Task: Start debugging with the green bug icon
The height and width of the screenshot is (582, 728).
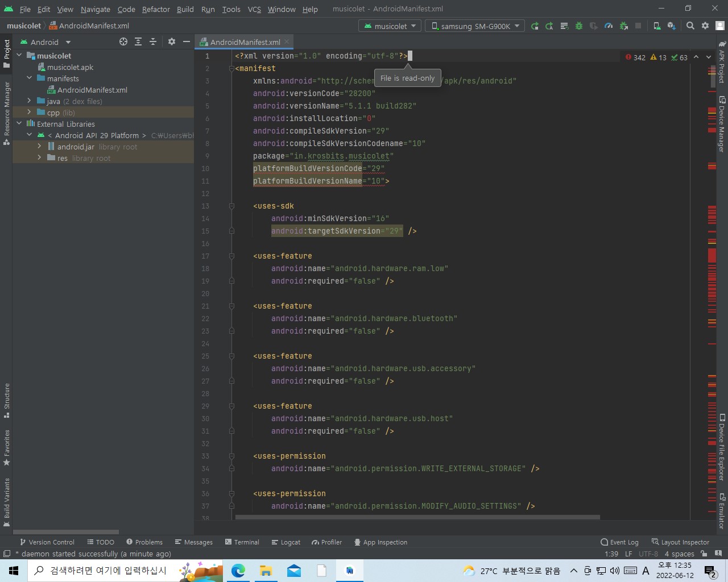Action: 579,26
